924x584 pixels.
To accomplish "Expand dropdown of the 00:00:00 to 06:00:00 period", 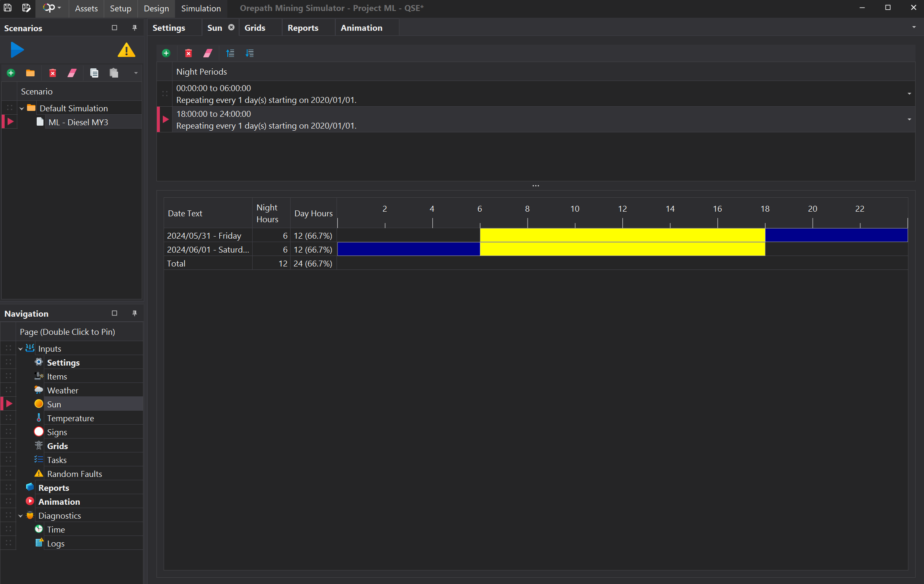I will coord(909,94).
